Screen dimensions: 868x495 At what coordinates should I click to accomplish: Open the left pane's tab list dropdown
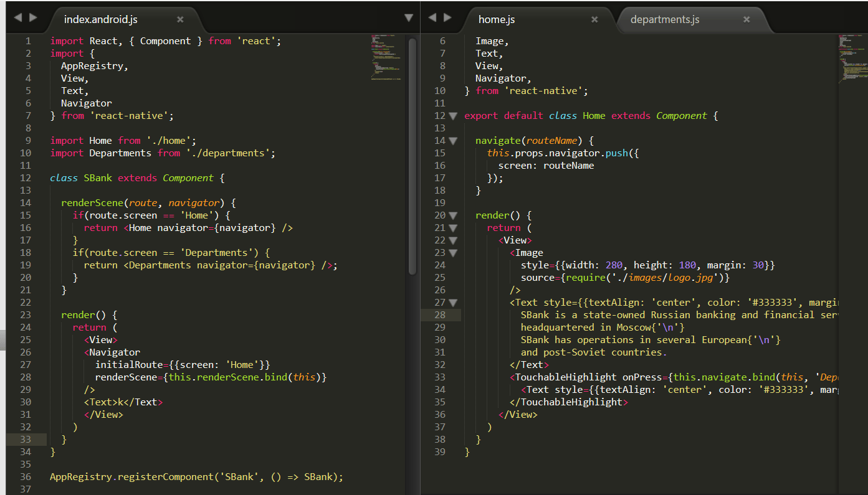pos(409,17)
